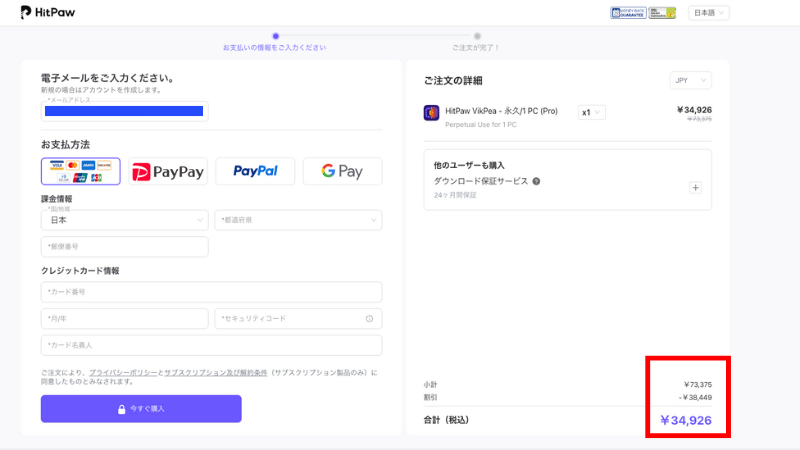Click the カード名義人 cardholder name field
The image size is (800, 450).
[x=212, y=345]
